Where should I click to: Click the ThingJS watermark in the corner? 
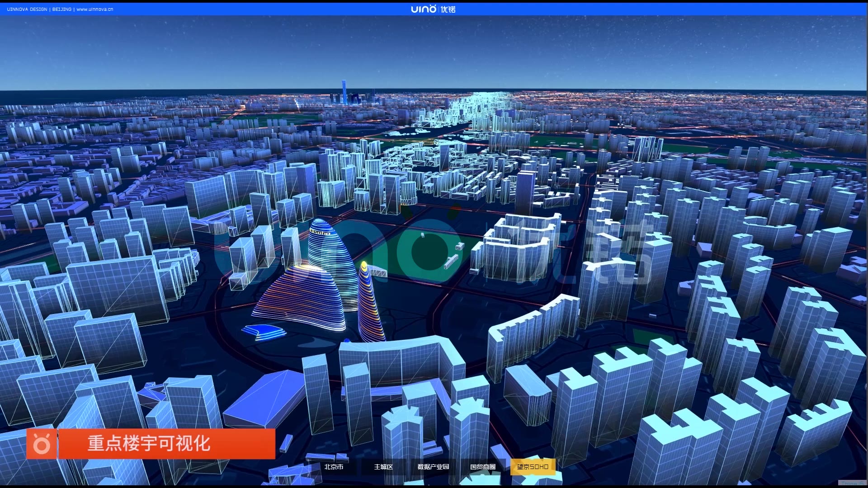point(852,483)
